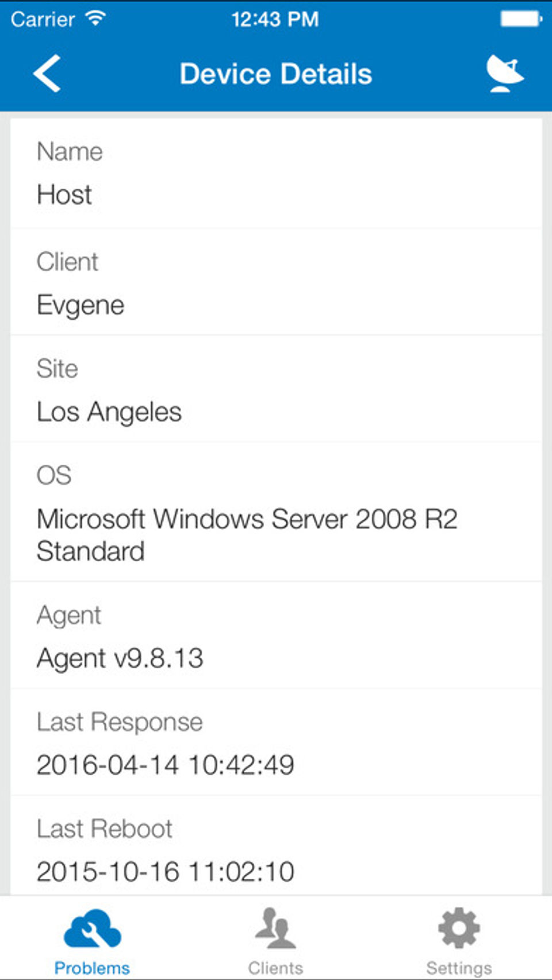Tap the back arrow icon
The width and height of the screenshot is (552, 980).
click(47, 74)
